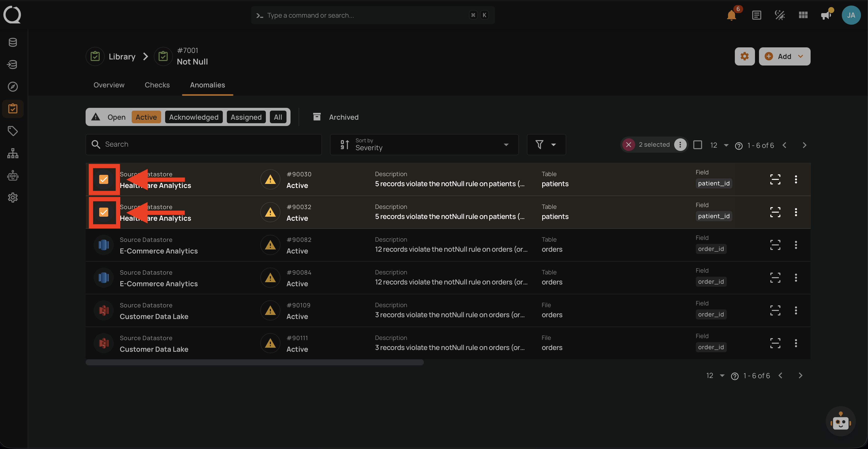The height and width of the screenshot is (449, 868).
Task: Open the announcements megaphone icon
Action: (826, 15)
